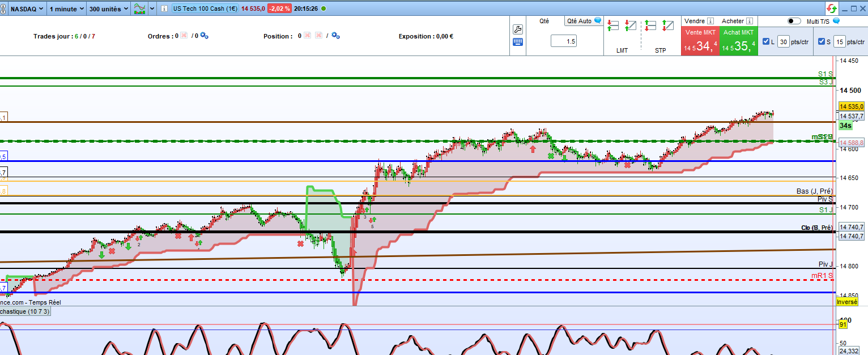Click the Qté quantity input field

(563, 41)
